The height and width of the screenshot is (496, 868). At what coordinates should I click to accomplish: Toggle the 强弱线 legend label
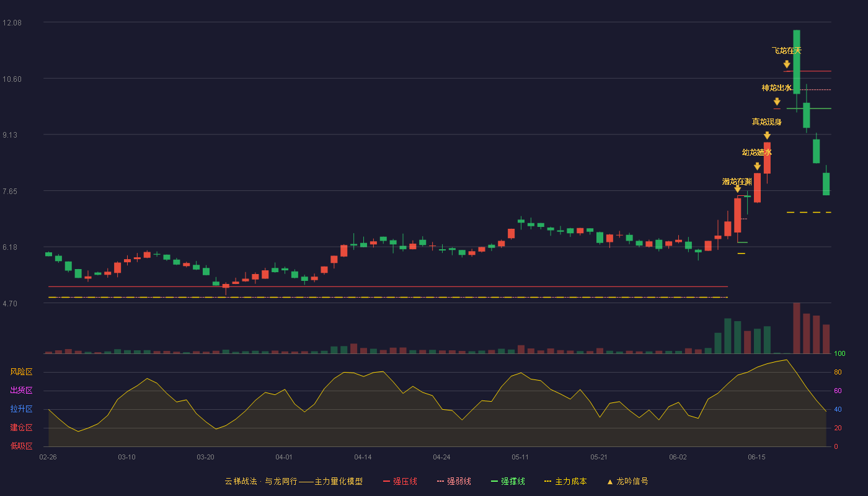pyautogui.click(x=459, y=481)
